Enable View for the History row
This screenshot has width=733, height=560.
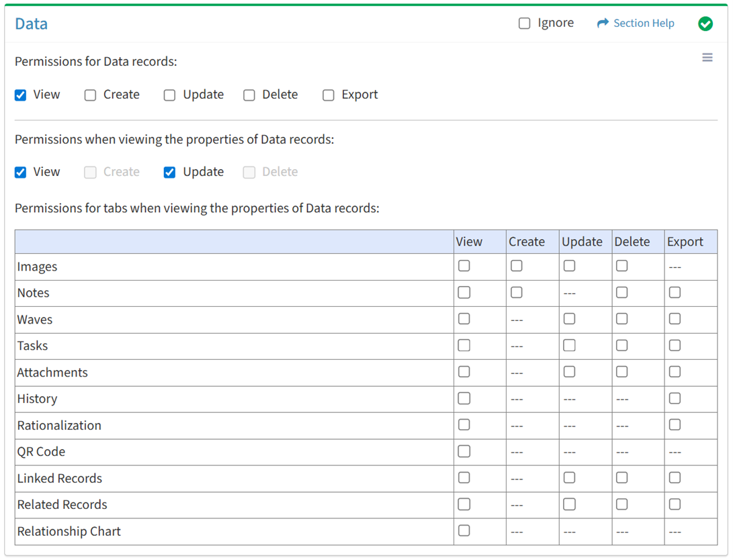point(464,398)
